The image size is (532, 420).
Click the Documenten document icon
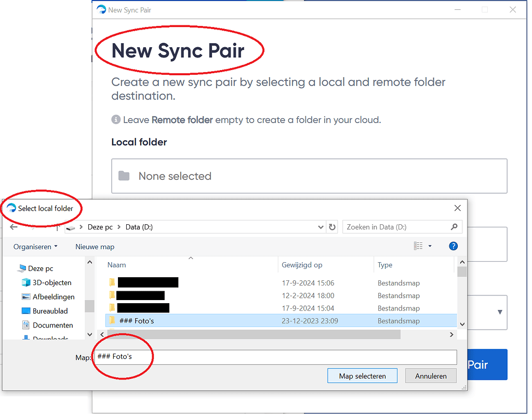(x=26, y=325)
